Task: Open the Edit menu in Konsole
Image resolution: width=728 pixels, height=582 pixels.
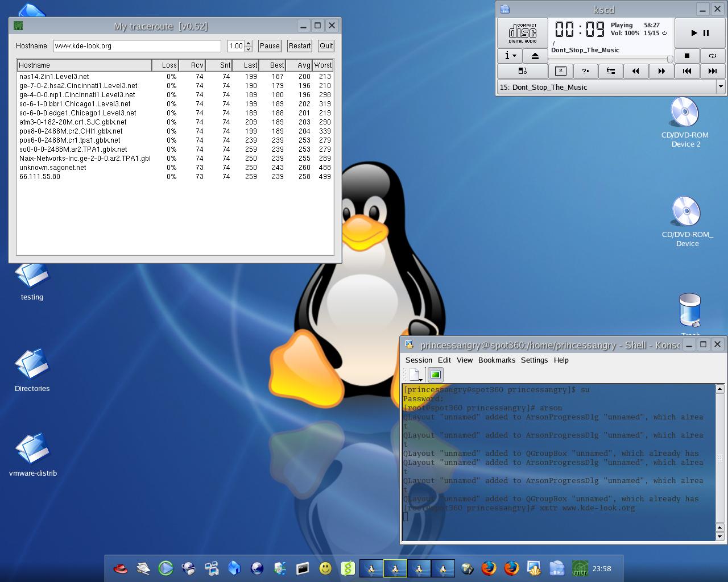Action: point(444,360)
